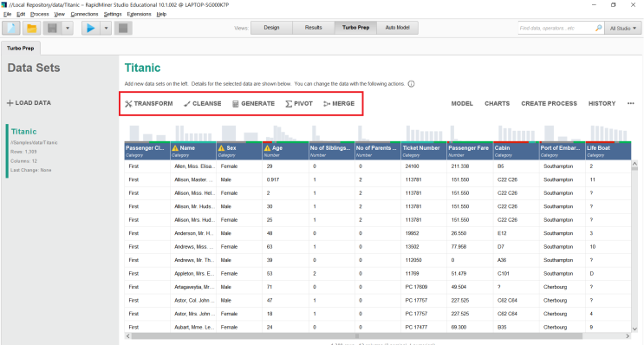Click the Sex column warning icon
644x345 pixels.
click(222, 148)
